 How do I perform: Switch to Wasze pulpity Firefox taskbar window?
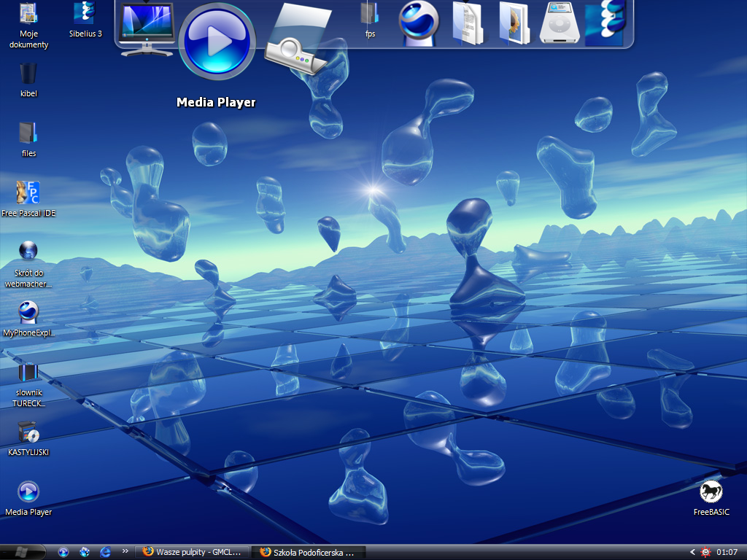(x=193, y=552)
